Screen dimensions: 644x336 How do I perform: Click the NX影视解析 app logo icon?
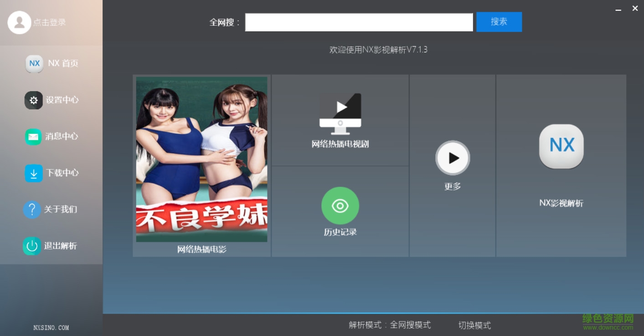click(561, 146)
